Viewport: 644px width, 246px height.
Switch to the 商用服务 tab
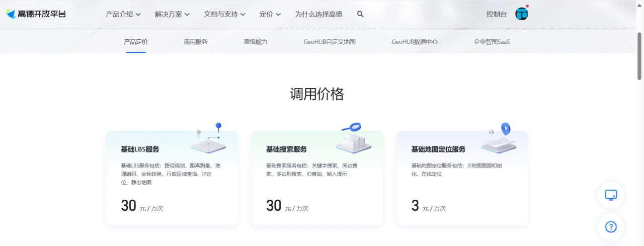coord(196,42)
